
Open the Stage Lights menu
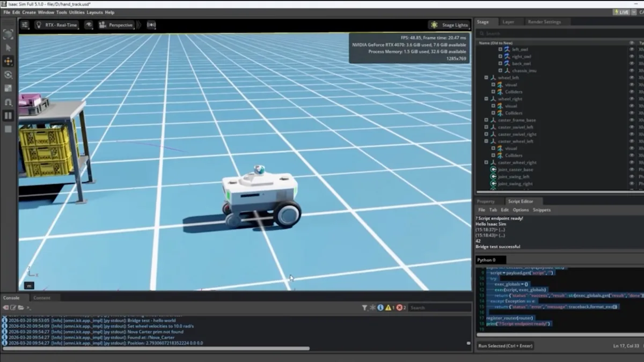pyautogui.click(x=449, y=25)
